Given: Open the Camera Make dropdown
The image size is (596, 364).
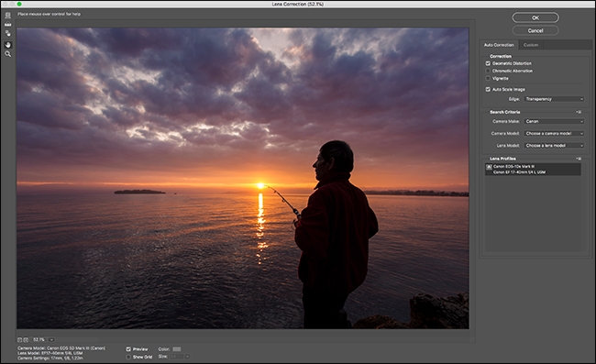Looking at the screenshot, I should pos(554,121).
